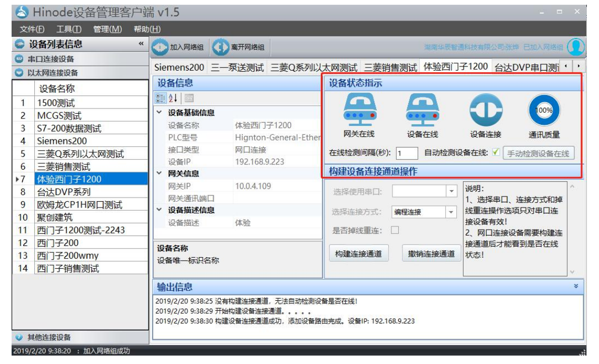Click the 离开网络组 leave network icon
This screenshot has height=364, width=599.
(x=221, y=47)
